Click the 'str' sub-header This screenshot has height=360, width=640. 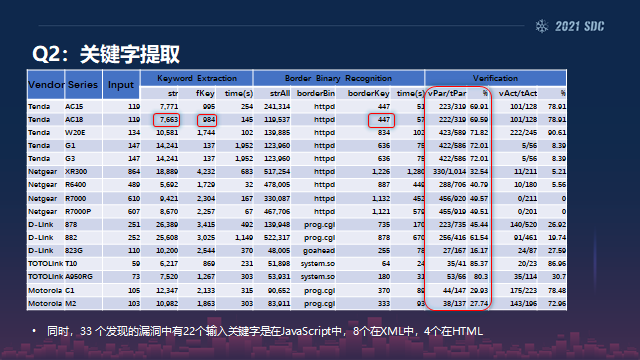(173, 93)
